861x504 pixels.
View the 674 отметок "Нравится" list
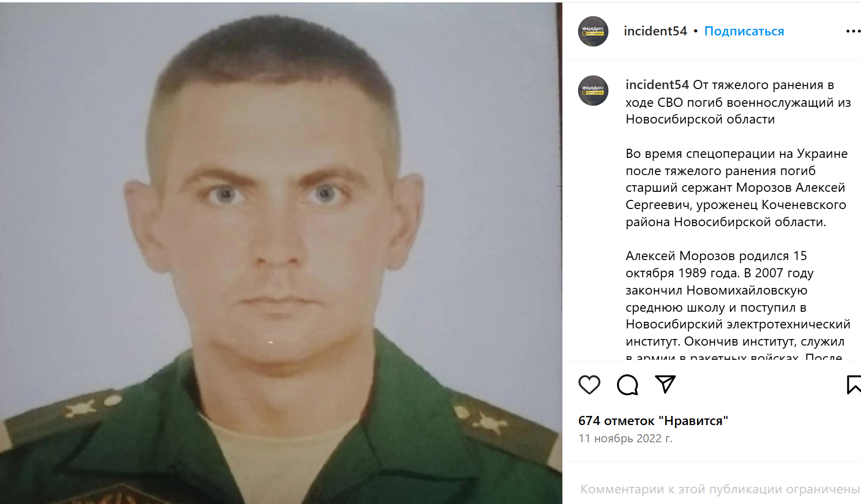653,421
